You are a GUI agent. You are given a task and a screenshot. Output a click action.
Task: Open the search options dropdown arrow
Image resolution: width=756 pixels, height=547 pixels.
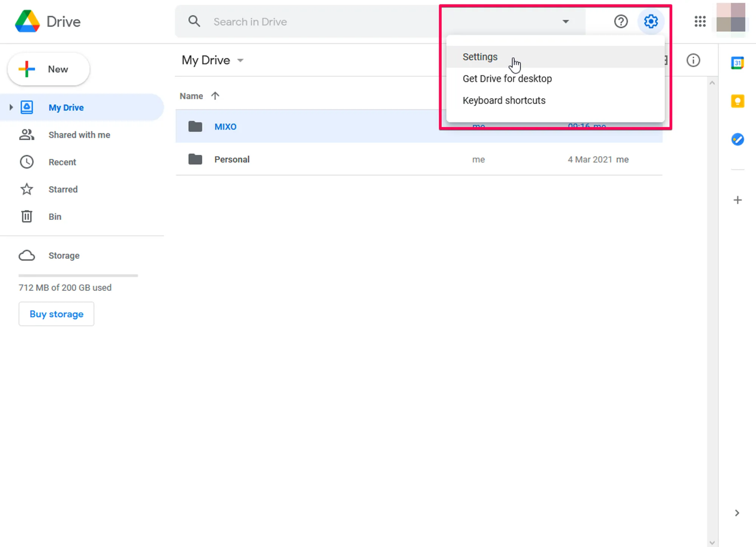tap(565, 22)
